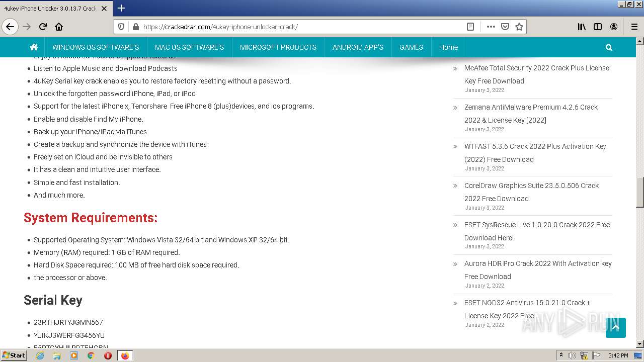
Task: Select serial key 23RTHJRTYJGMN567
Action: [68, 322]
